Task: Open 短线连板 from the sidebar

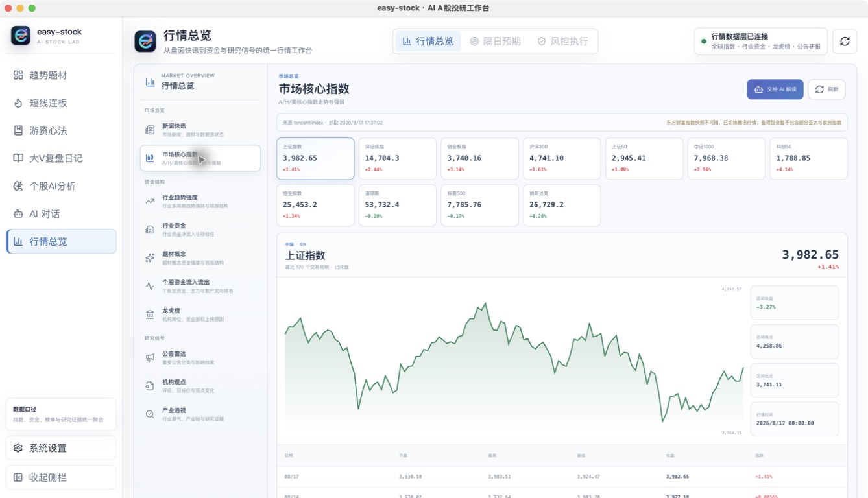Action: pyautogui.click(x=61, y=103)
